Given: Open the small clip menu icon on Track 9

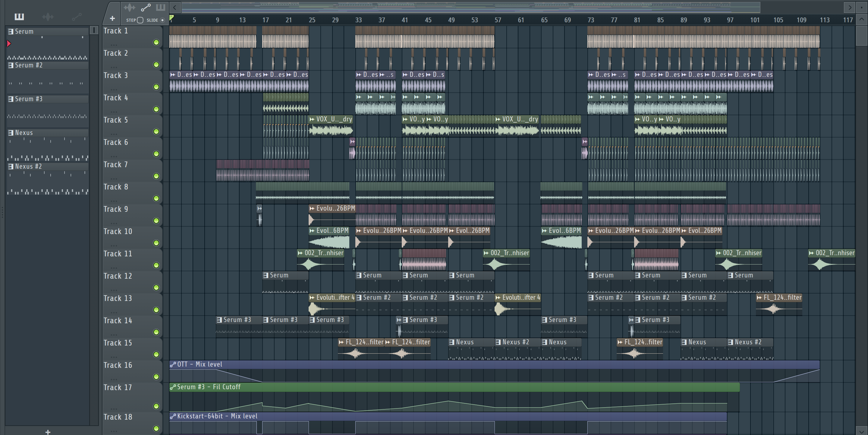Looking at the screenshot, I should coord(259,208).
